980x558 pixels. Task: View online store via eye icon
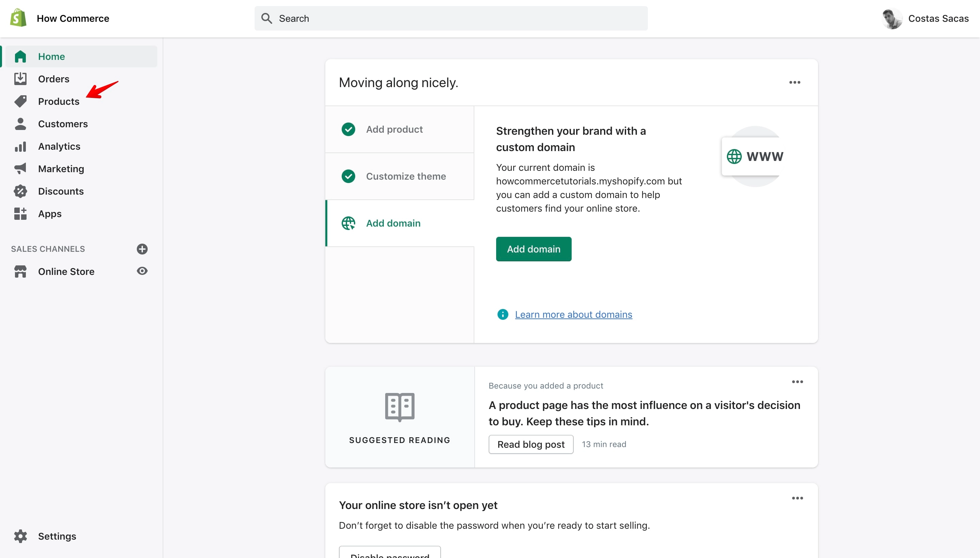pyautogui.click(x=142, y=271)
